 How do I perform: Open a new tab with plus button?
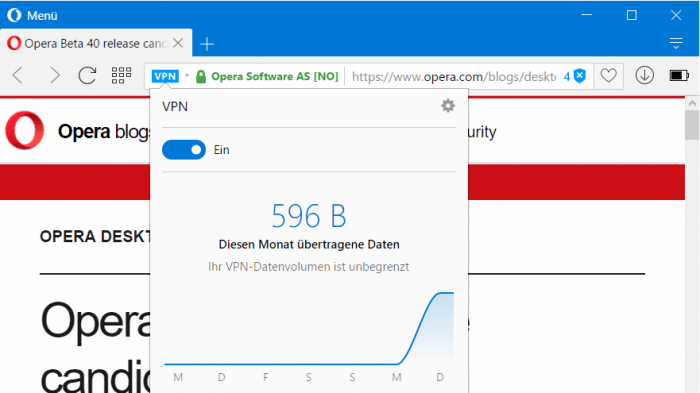207,44
